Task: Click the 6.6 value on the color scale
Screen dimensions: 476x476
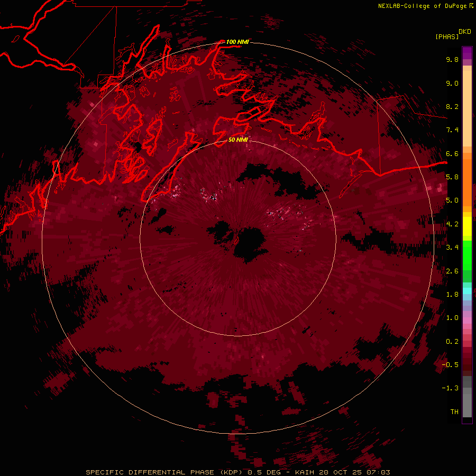Action: 452,153
